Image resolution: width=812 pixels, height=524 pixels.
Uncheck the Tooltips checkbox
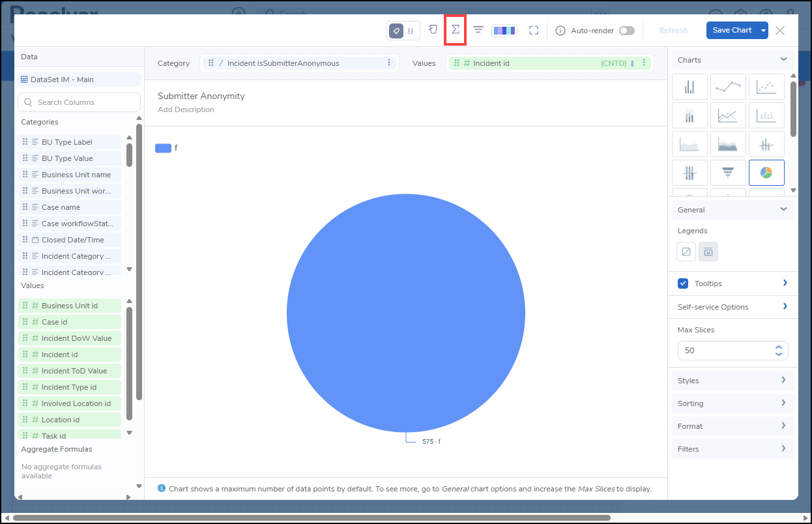tap(683, 284)
